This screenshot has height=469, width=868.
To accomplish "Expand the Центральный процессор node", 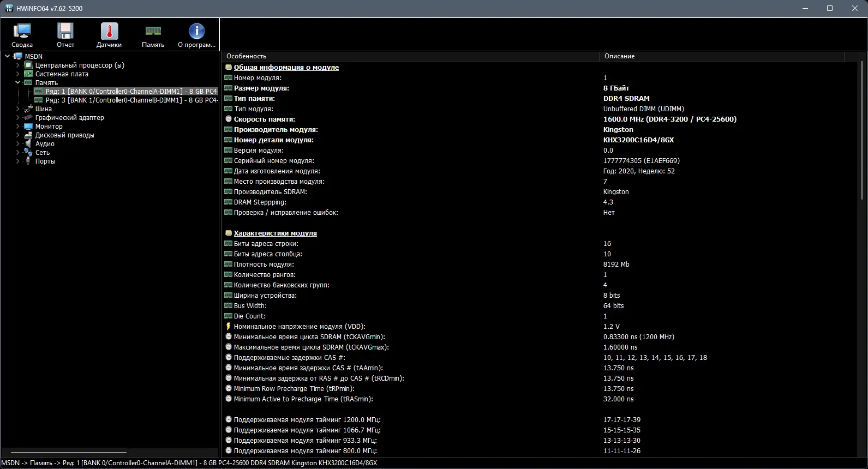I will pyautogui.click(x=17, y=65).
